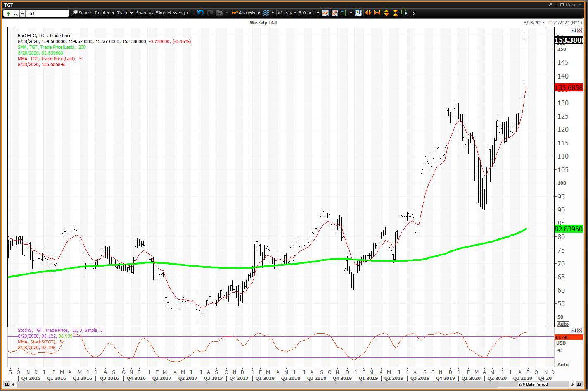
Task: Click Share via Eikon Messenger
Action: pyautogui.click(x=164, y=13)
